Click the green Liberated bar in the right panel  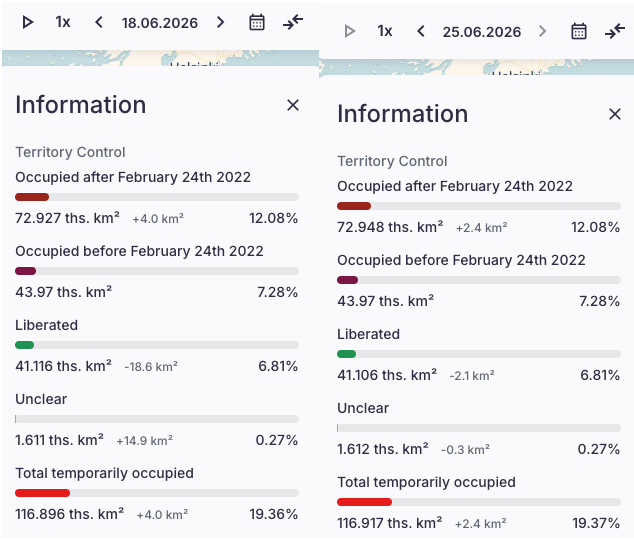click(x=347, y=354)
